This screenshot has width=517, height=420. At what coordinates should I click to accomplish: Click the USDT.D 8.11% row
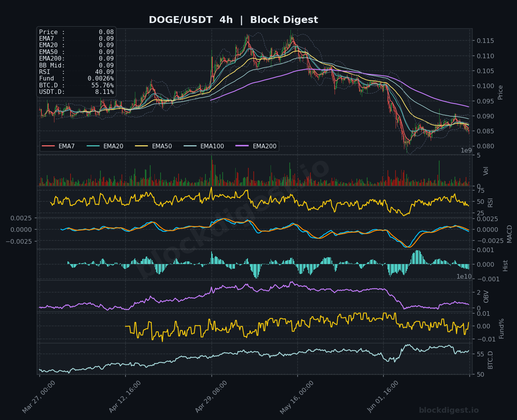[x=76, y=92]
